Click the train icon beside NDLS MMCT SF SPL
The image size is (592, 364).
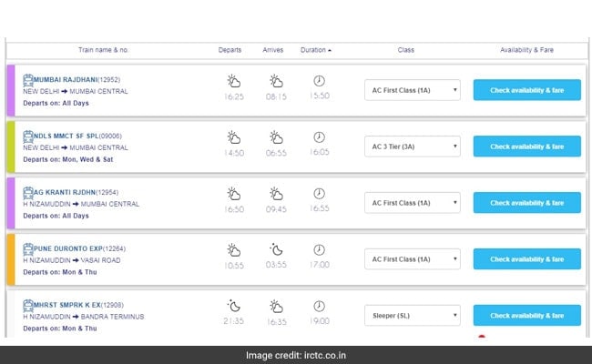(27, 136)
